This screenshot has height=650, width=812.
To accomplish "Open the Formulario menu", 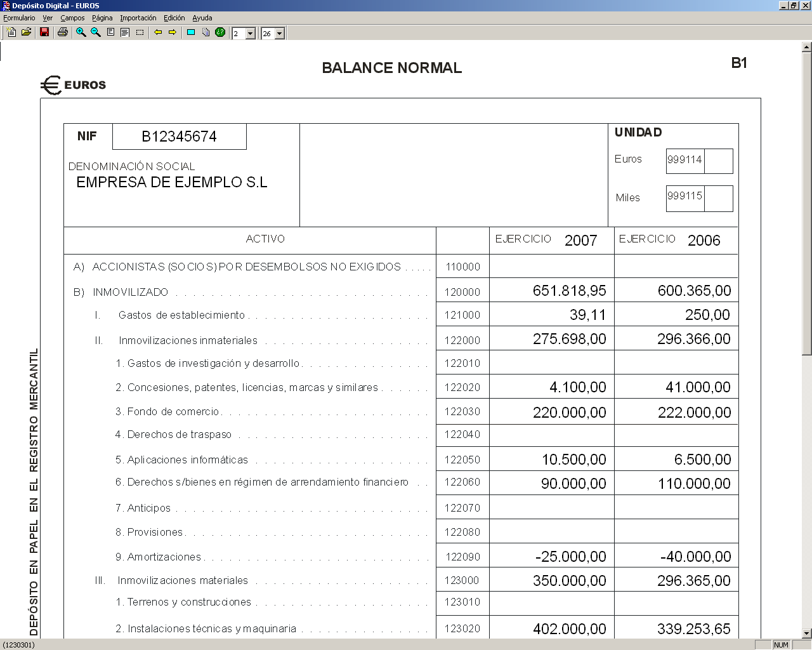I will click(20, 18).
